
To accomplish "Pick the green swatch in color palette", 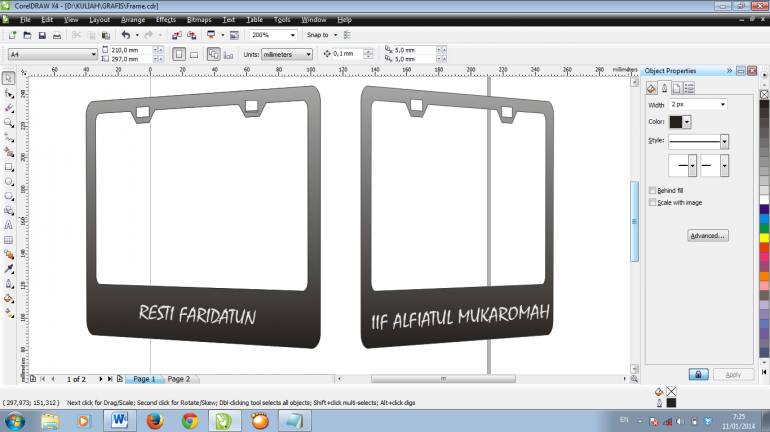I will pyautogui.click(x=764, y=228).
